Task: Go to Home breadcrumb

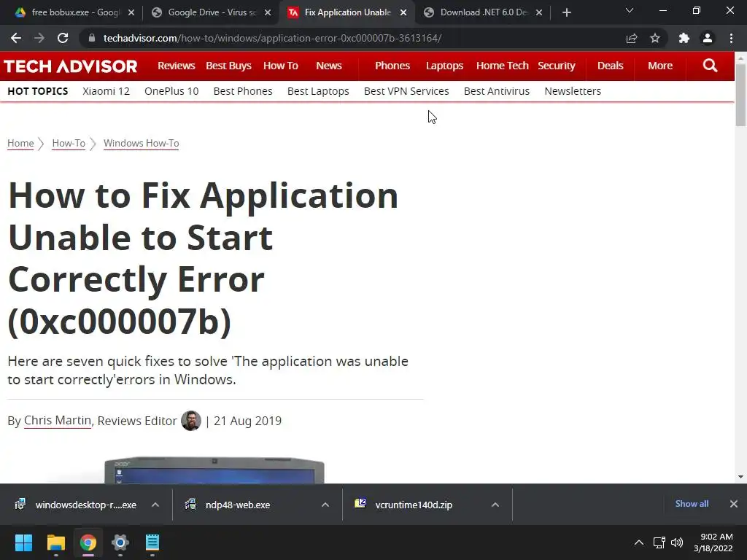Action: tap(20, 144)
